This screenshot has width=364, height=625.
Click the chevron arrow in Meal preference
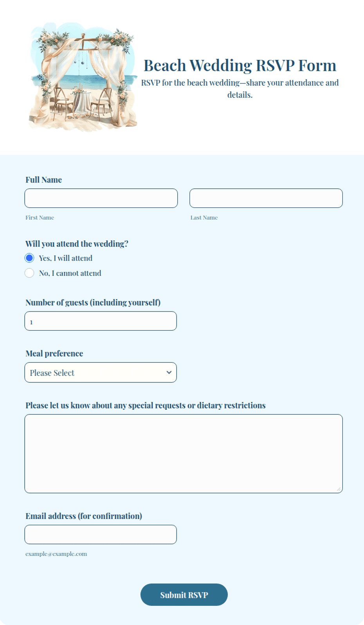point(169,372)
